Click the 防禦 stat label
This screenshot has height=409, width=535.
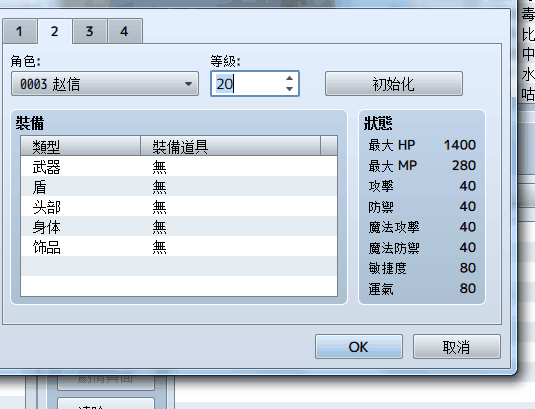[x=381, y=207]
